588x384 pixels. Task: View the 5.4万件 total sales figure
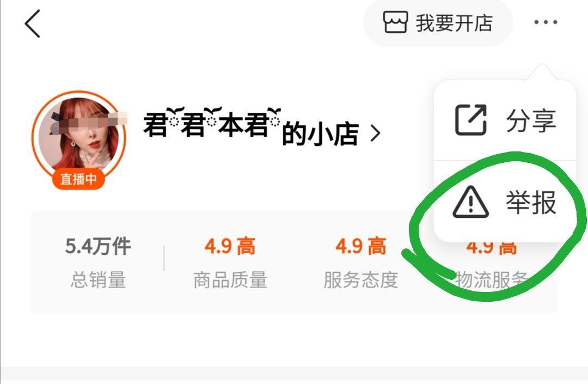pos(98,246)
